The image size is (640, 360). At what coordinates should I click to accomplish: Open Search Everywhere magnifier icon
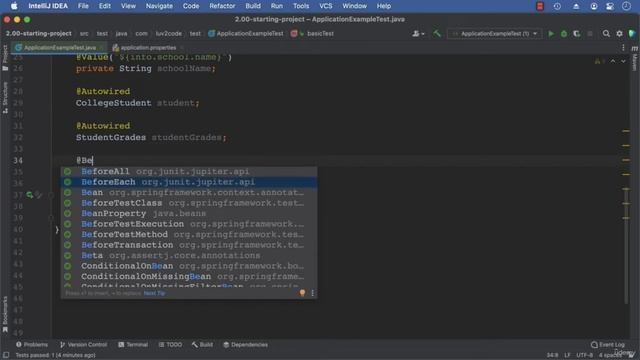(x=606, y=34)
